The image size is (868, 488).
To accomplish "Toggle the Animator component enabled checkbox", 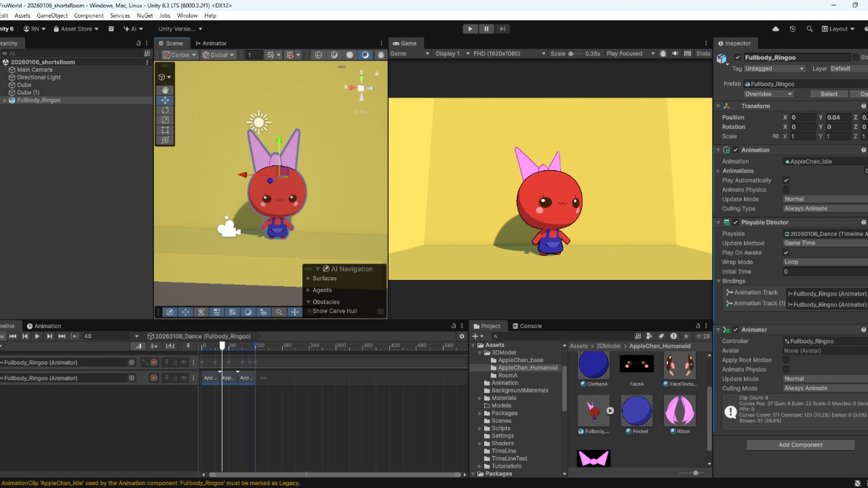I will coord(735,330).
